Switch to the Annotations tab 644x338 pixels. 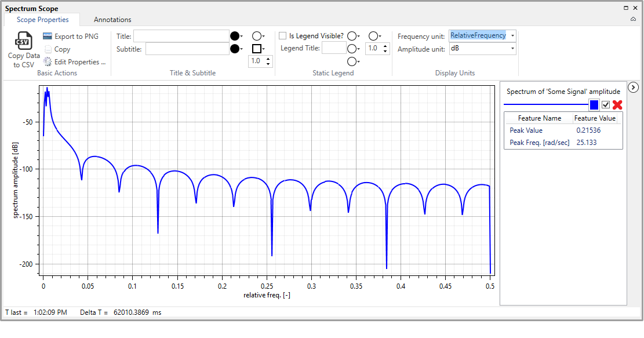(112, 20)
